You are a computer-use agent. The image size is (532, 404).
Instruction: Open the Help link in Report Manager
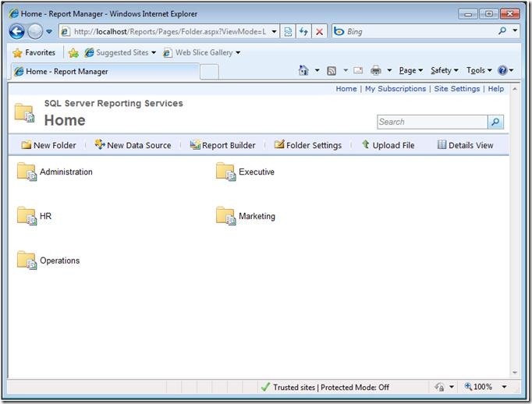tap(495, 89)
